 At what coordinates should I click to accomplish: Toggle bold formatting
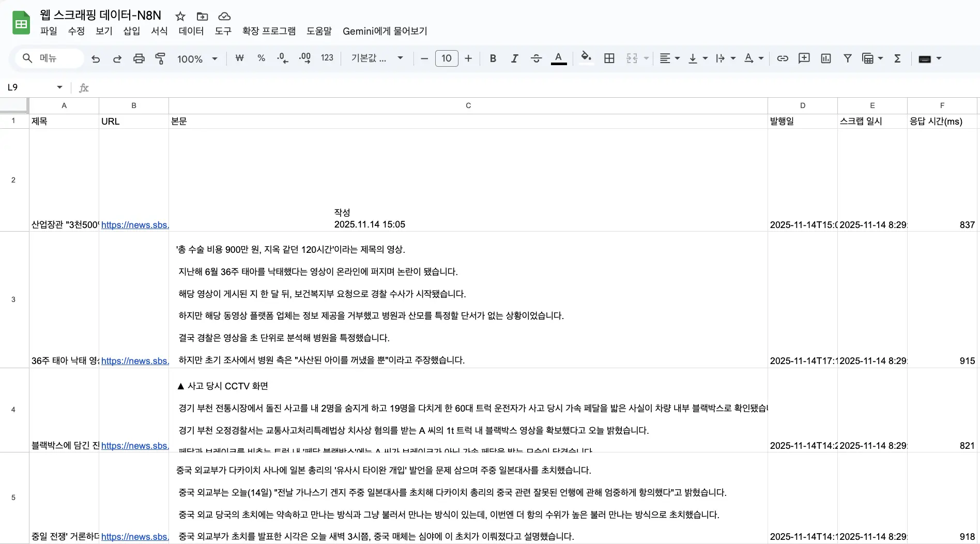pos(493,58)
